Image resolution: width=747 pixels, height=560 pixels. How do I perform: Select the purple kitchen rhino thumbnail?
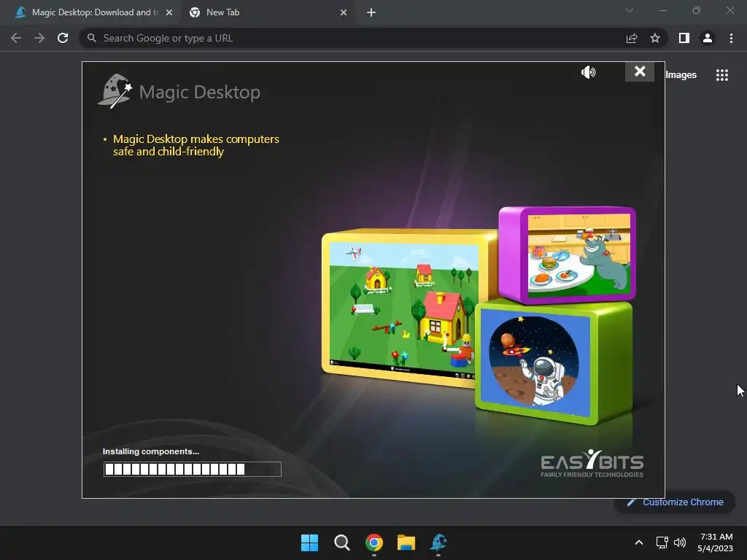pyautogui.click(x=568, y=254)
